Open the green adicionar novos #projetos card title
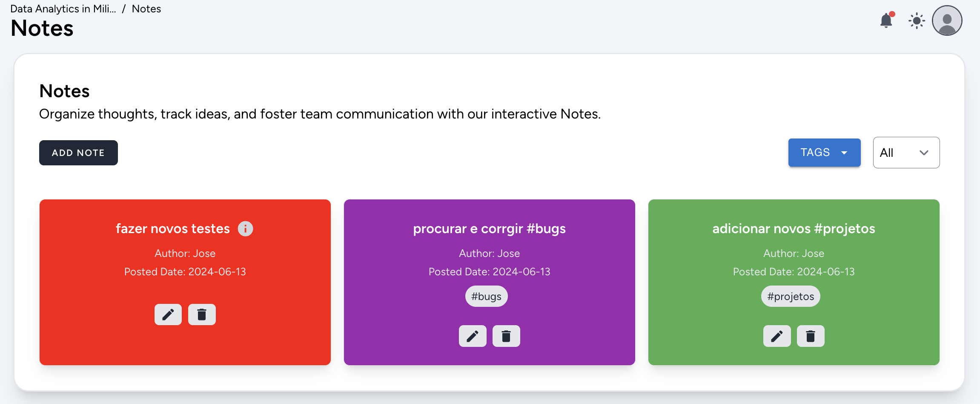Screen dimensions: 980x404 [794, 229]
